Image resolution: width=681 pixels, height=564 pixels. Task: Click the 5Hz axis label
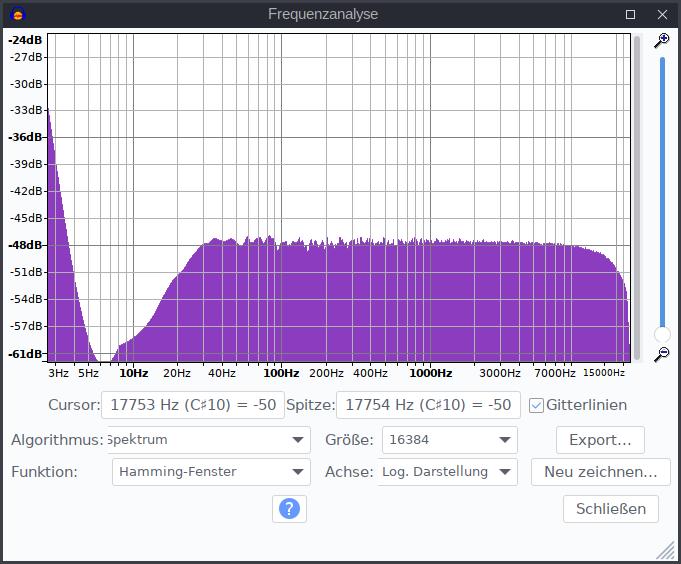point(88,373)
